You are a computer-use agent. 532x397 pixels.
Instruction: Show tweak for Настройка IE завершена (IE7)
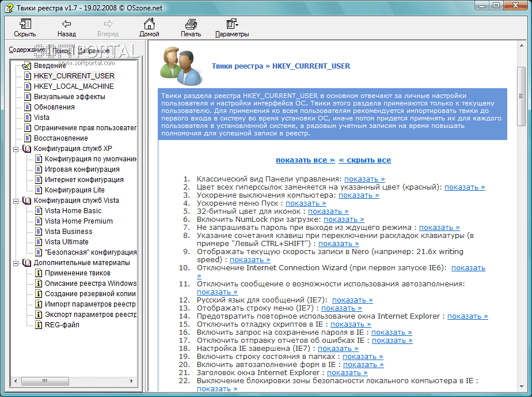click(x=338, y=349)
